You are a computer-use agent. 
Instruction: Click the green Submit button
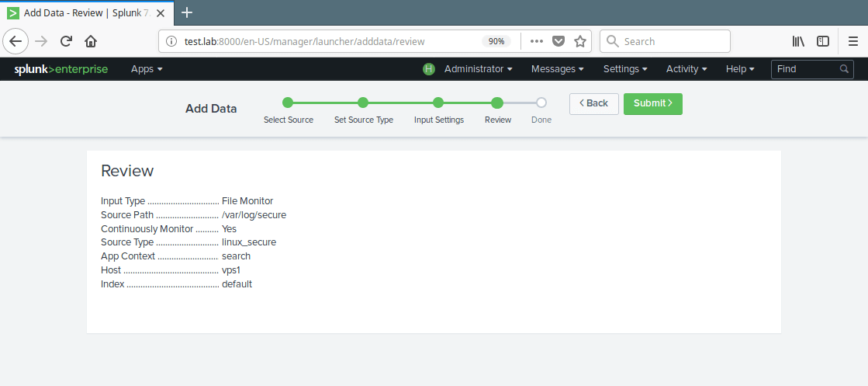click(652, 103)
